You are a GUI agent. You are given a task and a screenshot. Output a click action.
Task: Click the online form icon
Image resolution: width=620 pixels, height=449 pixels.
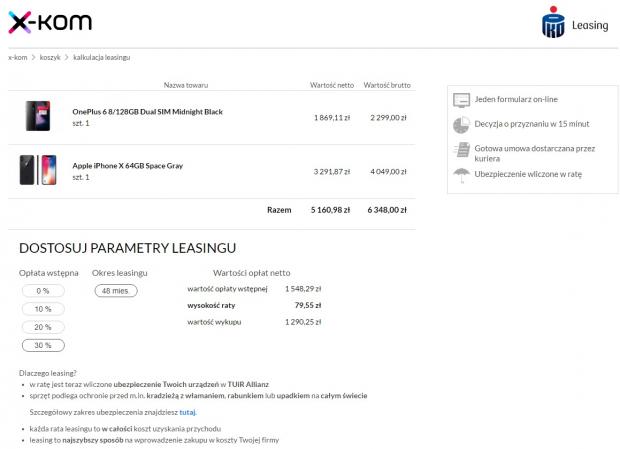461,100
